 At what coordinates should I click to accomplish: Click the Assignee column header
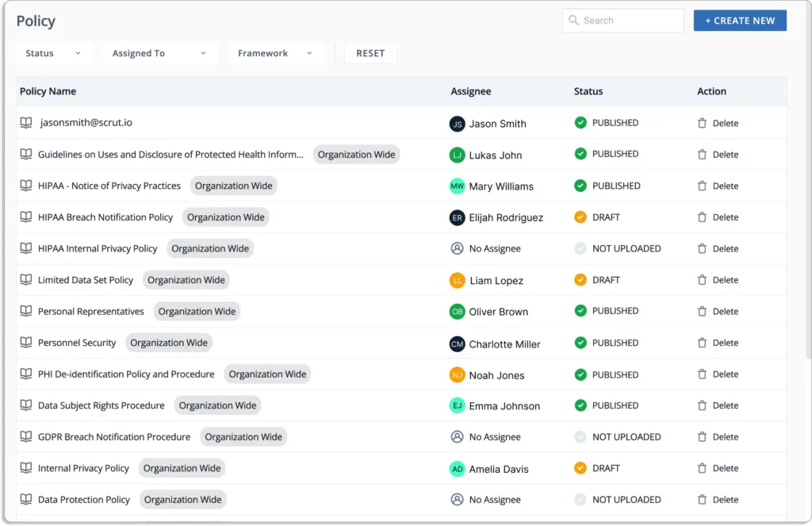click(471, 91)
